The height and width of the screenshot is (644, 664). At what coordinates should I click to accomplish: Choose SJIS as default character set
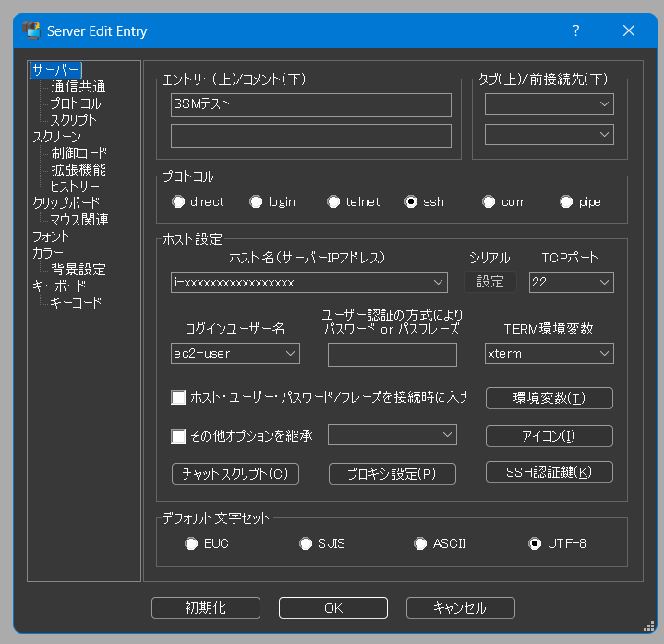click(x=306, y=543)
